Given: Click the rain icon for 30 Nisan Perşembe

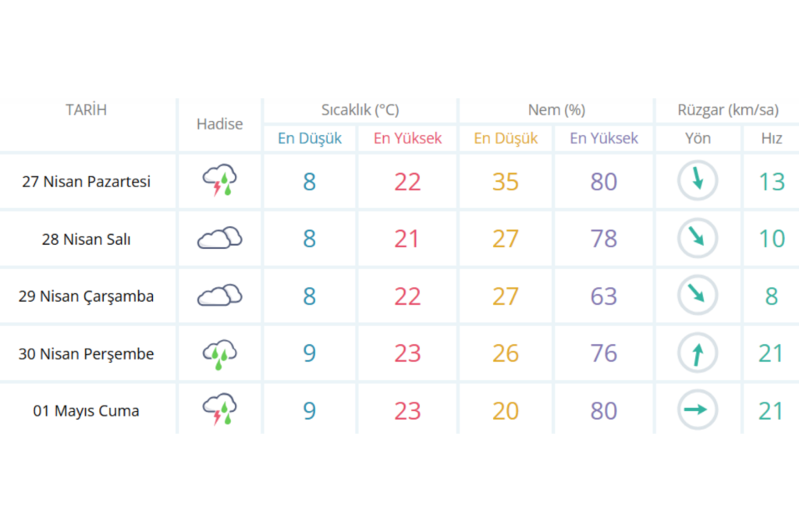Looking at the screenshot, I should coord(220,353).
